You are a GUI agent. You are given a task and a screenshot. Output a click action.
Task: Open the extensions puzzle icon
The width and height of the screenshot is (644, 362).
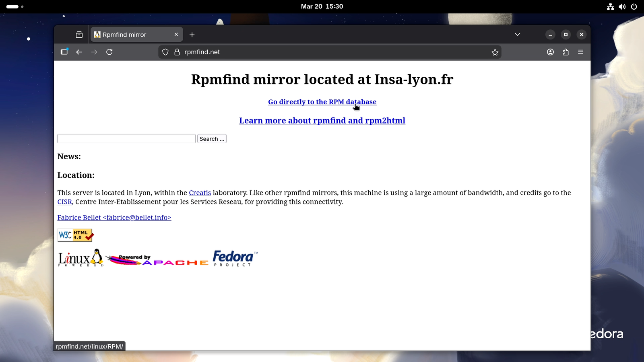pos(566,52)
